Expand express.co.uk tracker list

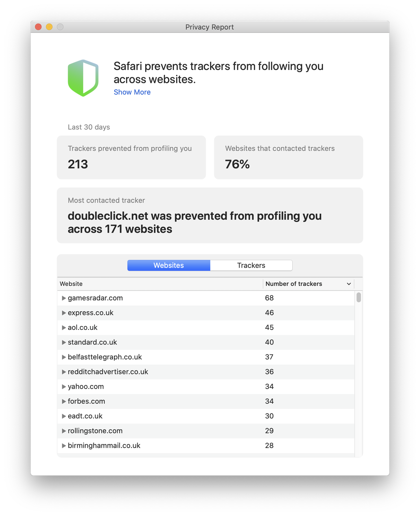tap(64, 313)
